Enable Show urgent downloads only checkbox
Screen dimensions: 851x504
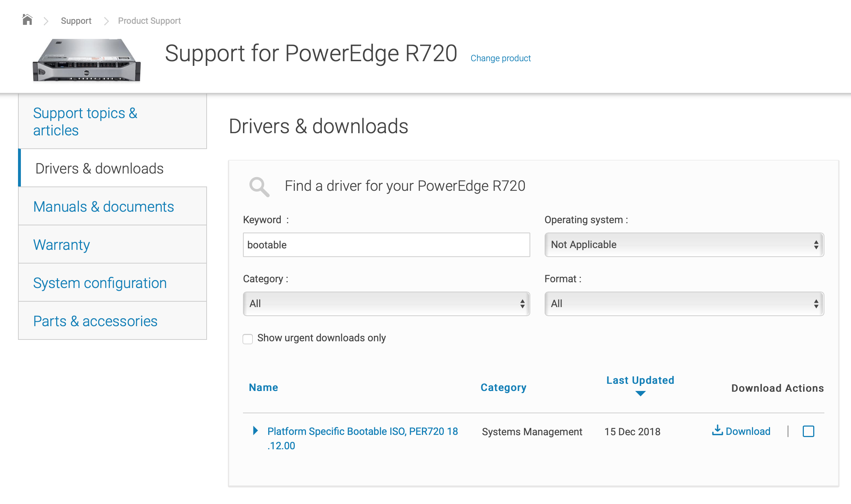tap(248, 339)
